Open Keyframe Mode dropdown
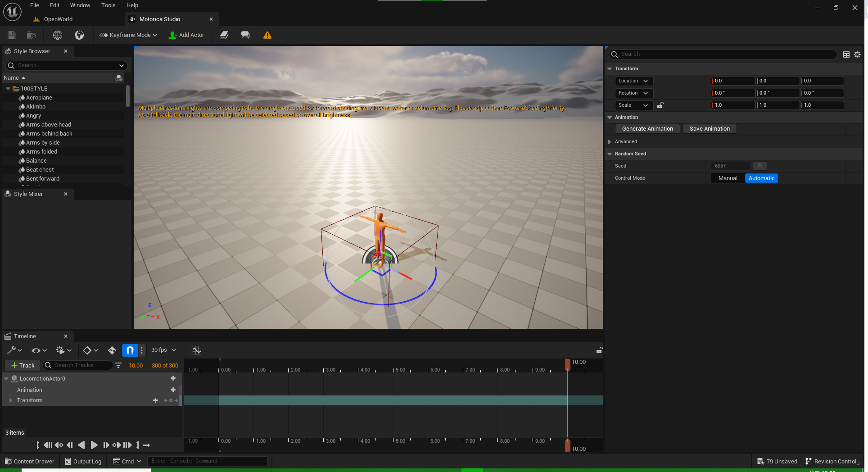The width and height of the screenshot is (868, 472). tap(128, 35)
